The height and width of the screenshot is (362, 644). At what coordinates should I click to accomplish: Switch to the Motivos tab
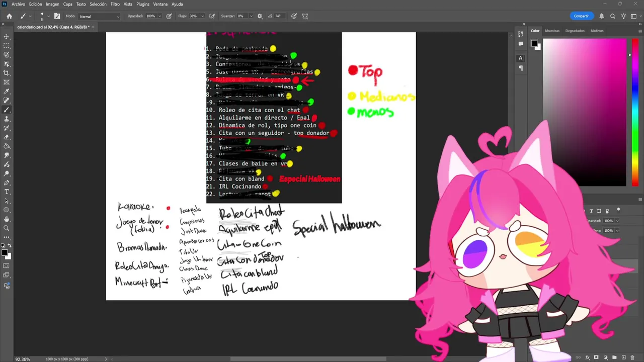pyautogui.click(x=597, y=31)
